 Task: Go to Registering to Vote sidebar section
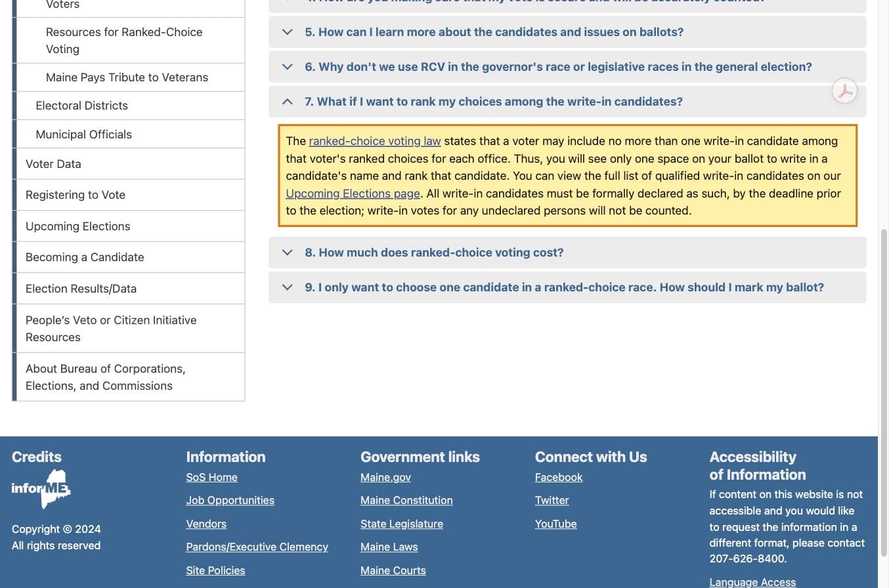click(x=131, y=195)
